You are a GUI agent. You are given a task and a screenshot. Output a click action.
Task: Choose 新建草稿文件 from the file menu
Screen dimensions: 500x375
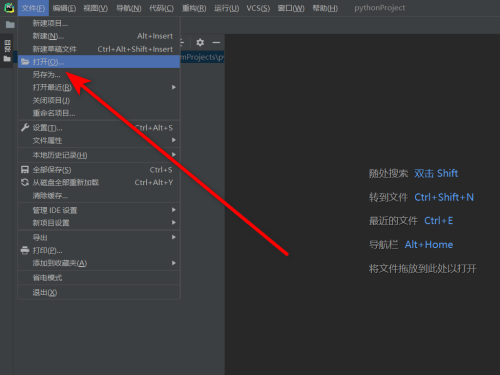pos(99,49)
